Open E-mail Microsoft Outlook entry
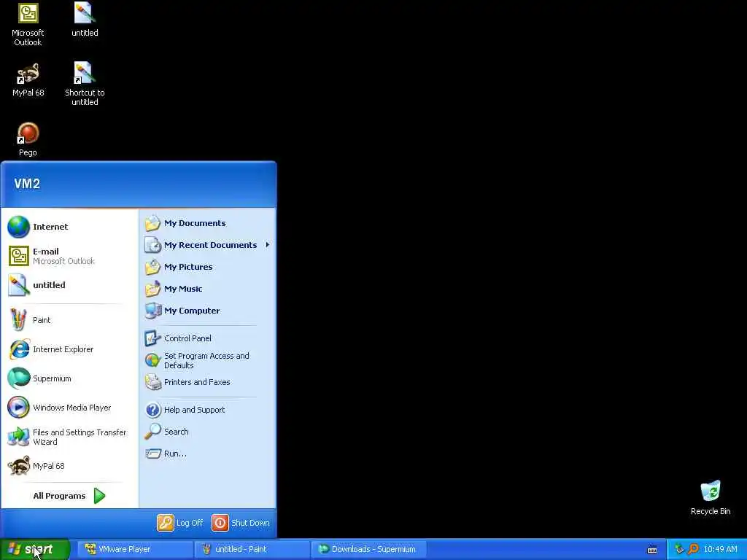747x560 pixels. tap(70, 256)
